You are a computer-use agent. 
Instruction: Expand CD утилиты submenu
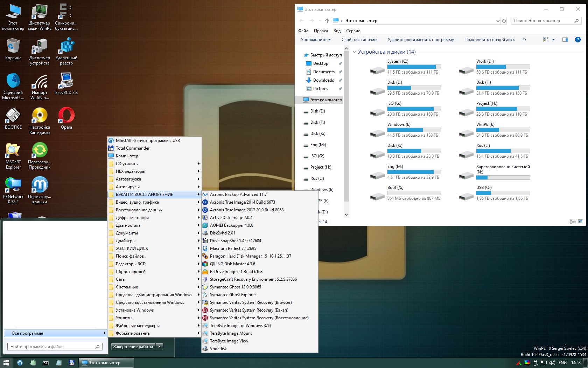[154, 164]
